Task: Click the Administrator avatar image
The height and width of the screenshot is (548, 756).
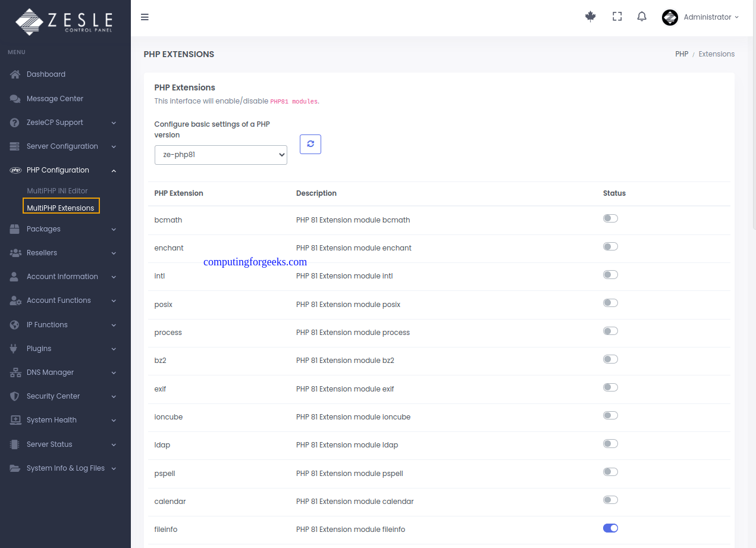Action: tap(670, 17)
